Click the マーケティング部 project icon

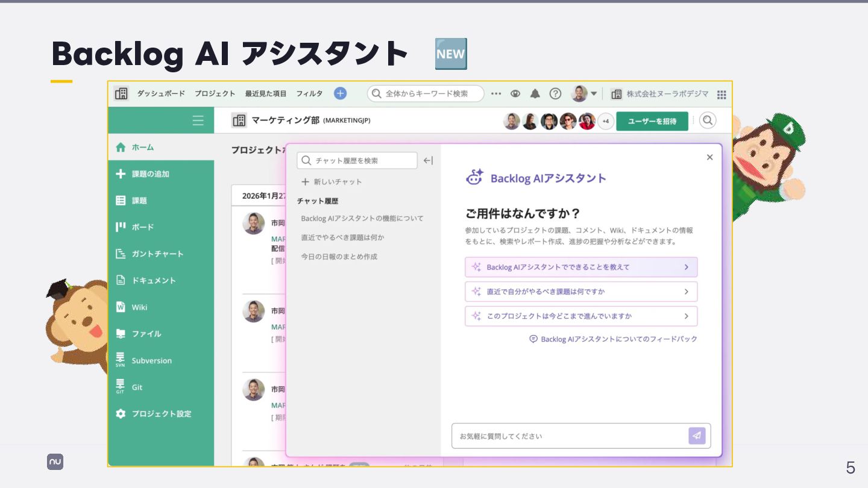(x=239, y=120)
